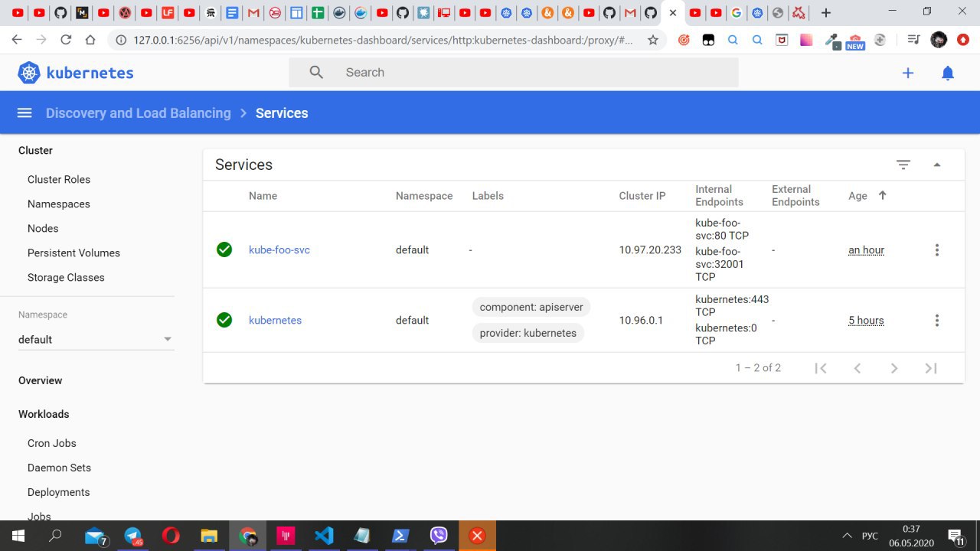This screenshot has height=551, width=980.
Task: Click the browser reload button
Action: pos(66,40)
